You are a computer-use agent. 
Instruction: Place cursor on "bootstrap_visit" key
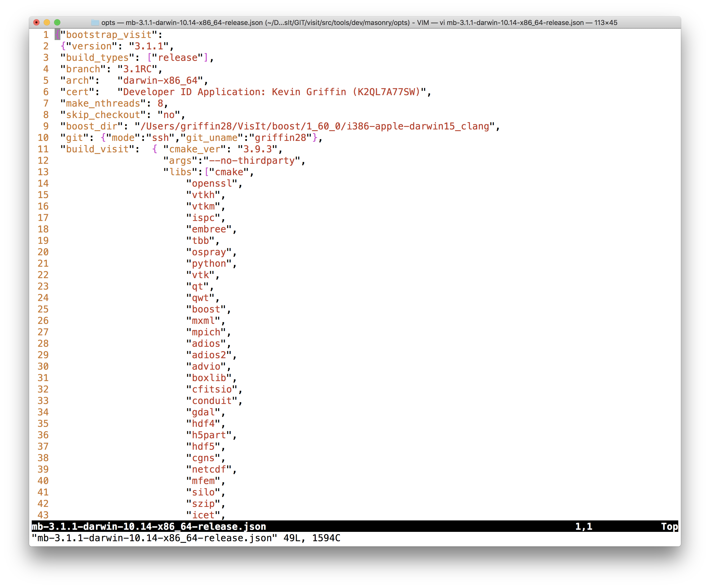108,35
